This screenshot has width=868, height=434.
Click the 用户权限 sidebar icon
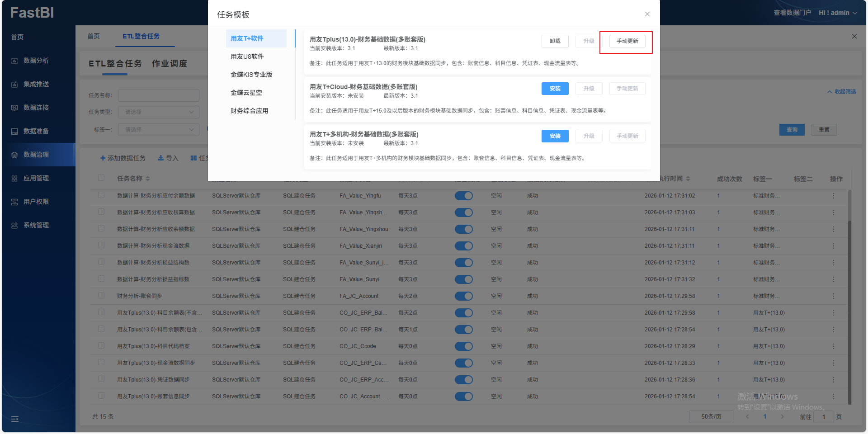14,202
